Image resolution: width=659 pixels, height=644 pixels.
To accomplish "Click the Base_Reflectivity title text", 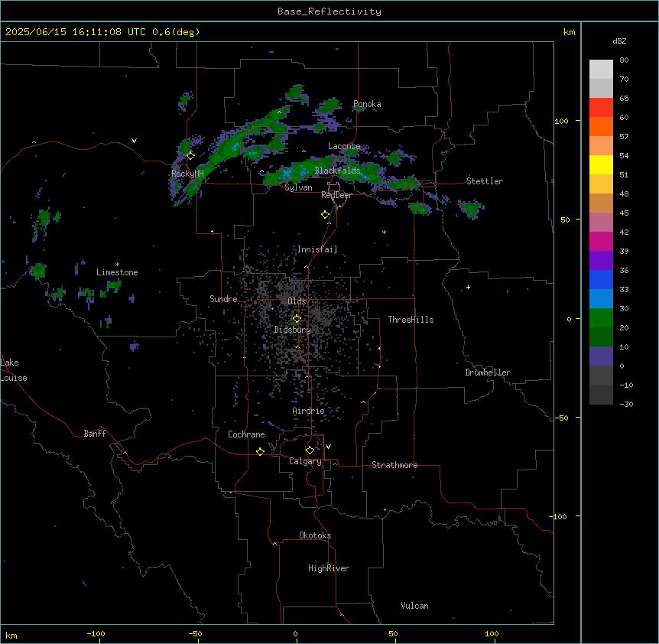I will point(329,11).
